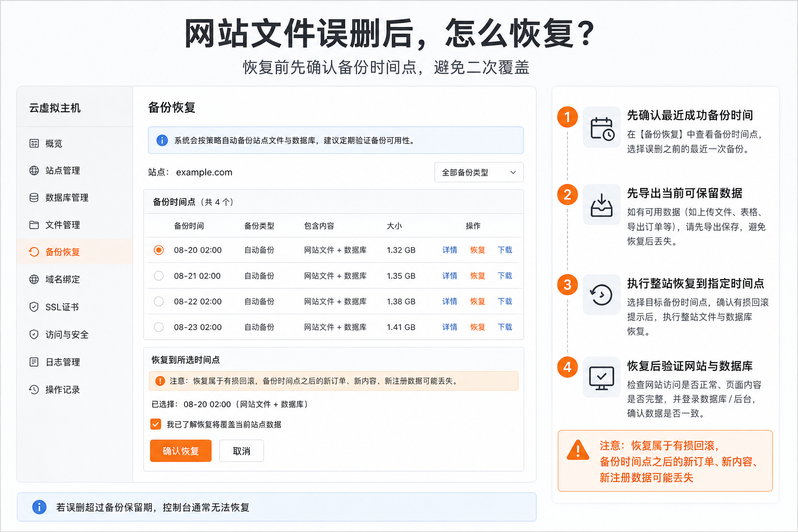Click the 1.41 GB size cell
This screenshot has width=798, height=532.
click(401, 327)
